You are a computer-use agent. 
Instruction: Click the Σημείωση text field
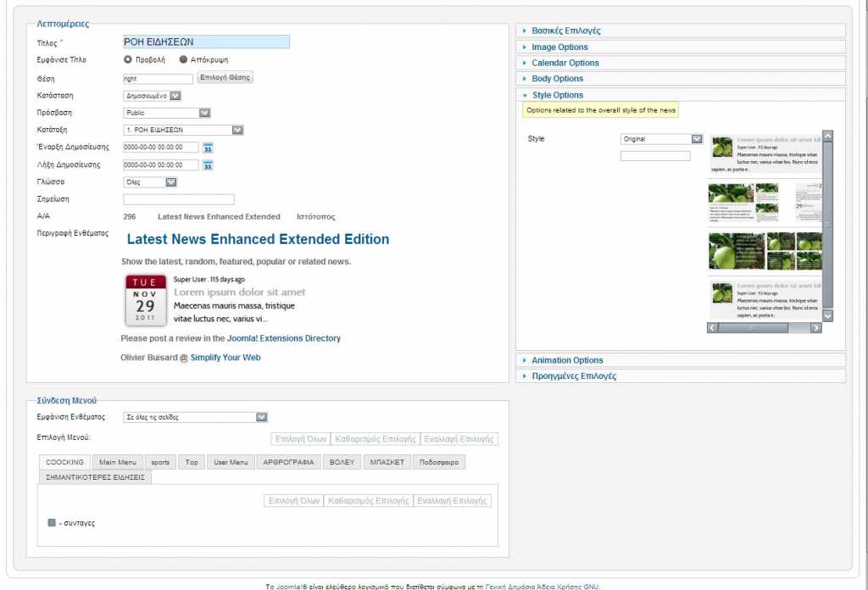coord(179,199)
